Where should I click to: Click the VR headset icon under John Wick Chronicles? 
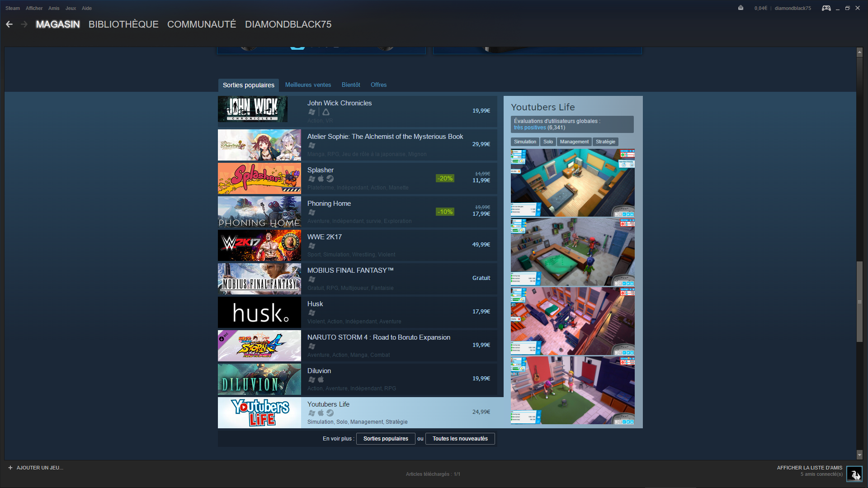pyautogui.click(x=326, y=112)
